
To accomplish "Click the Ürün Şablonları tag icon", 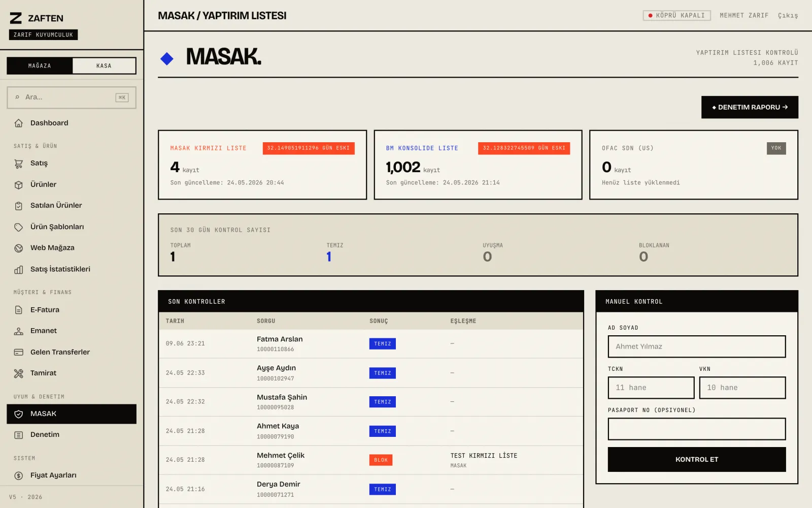I will tap(19, 227).
